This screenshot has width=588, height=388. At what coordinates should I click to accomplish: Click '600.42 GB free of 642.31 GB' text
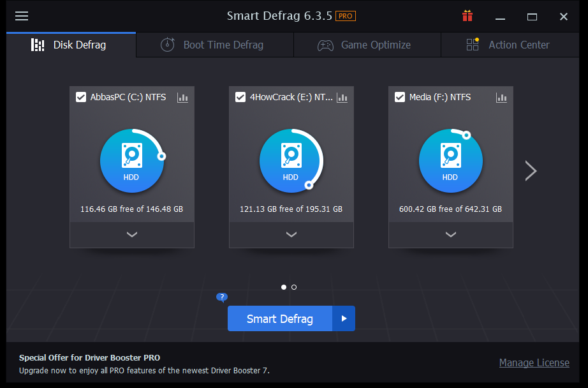tap(450, 209)
